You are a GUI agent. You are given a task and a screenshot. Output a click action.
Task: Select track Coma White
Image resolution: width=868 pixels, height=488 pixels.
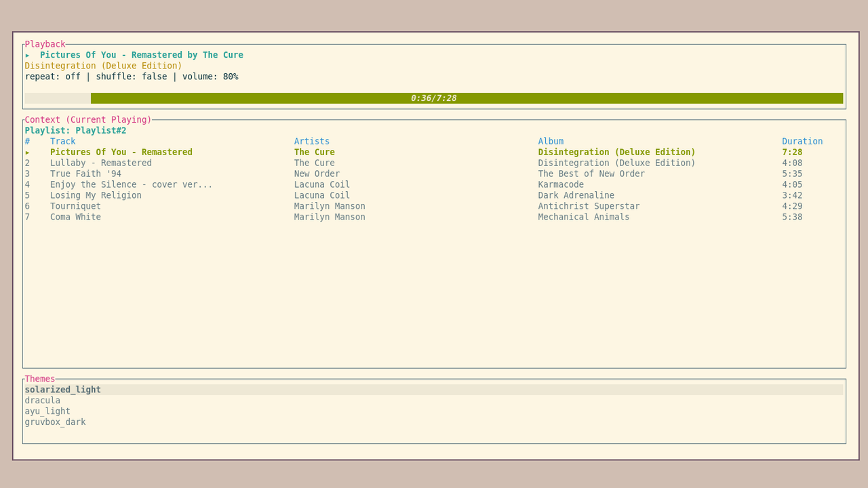(76, 218)
